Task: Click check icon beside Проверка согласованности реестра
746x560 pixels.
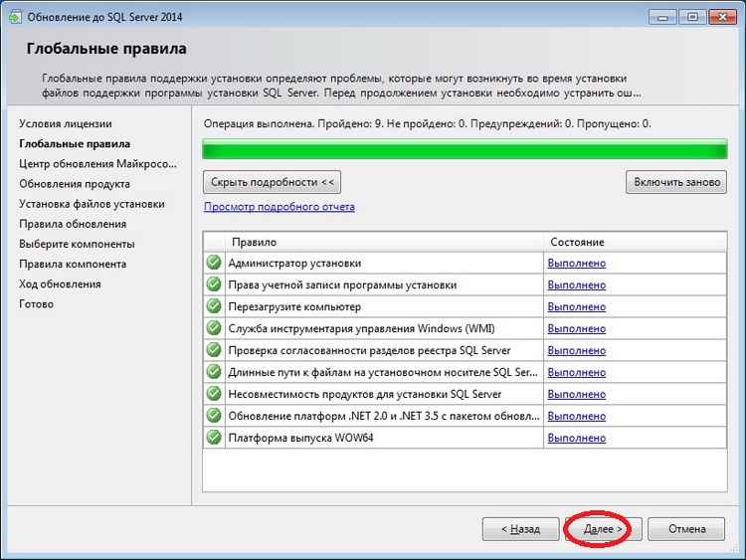Action: point(214,350)
